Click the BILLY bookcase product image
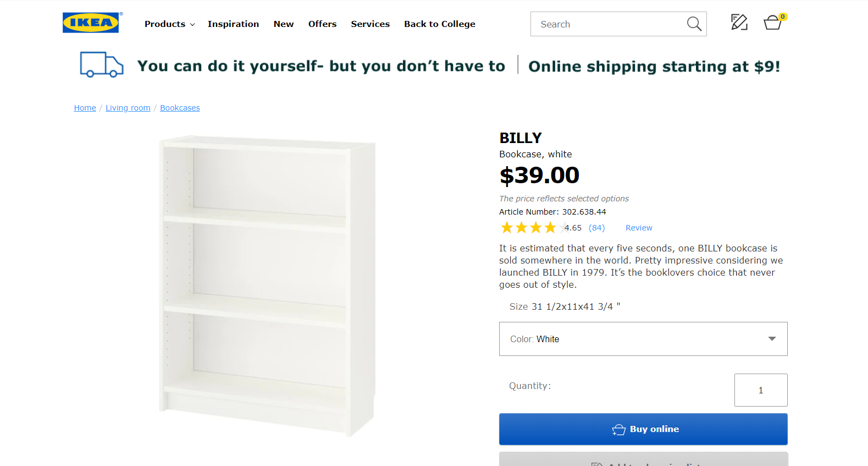 point(267,286)
